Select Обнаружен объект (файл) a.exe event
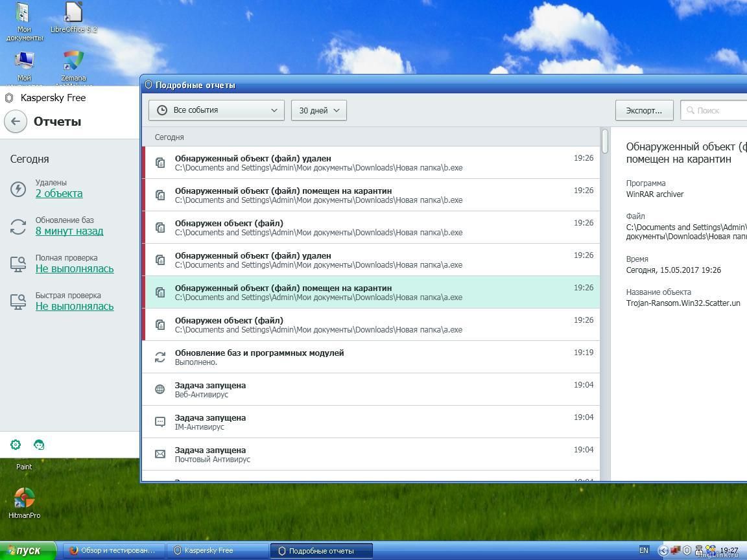The image size is (747, 560). tap(371, 325)
